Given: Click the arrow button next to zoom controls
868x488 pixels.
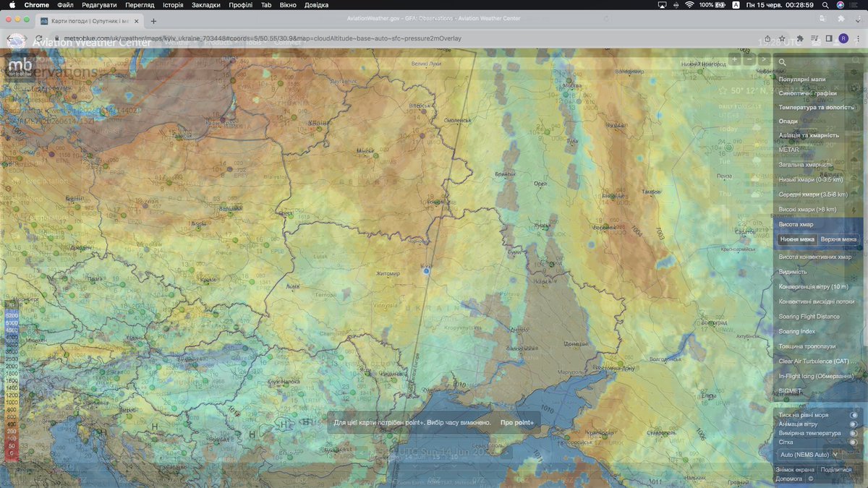Looking at the screenshot, I should (764, 59).
